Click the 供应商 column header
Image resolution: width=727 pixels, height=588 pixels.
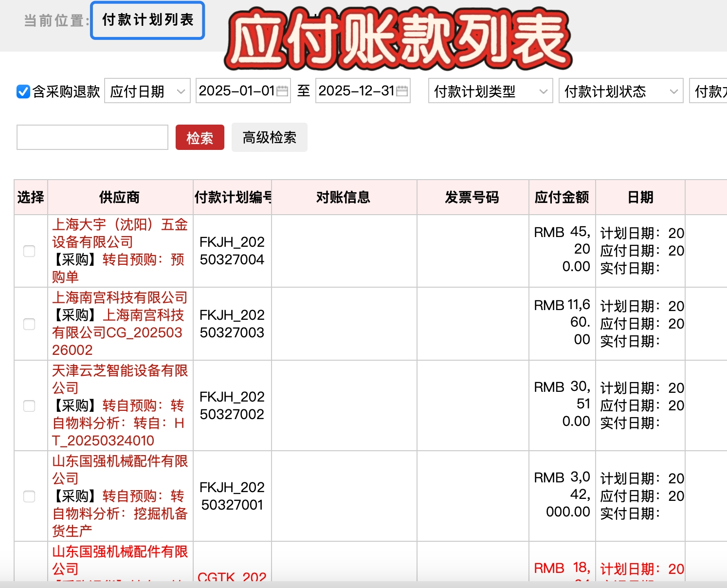click(120, 197)
